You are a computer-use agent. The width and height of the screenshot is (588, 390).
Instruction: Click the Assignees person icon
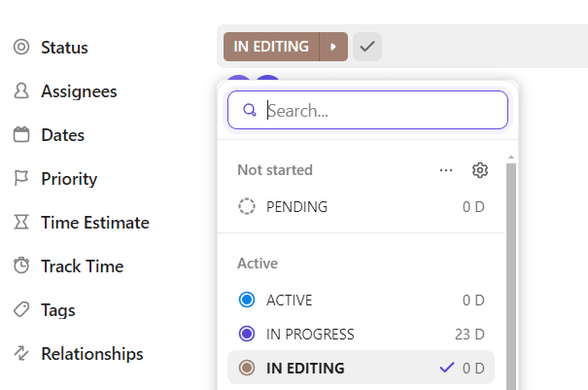[x=20, y=91]
